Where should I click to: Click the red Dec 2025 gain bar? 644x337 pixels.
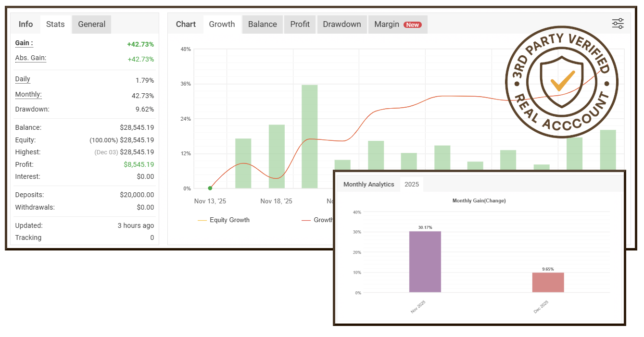pyautogui.click(x=548, y=283)
